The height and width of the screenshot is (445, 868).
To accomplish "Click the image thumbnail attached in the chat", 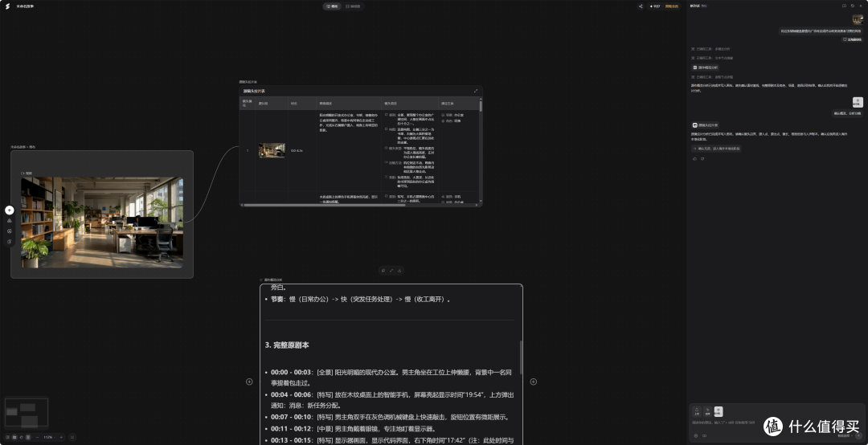I will 858,19.
